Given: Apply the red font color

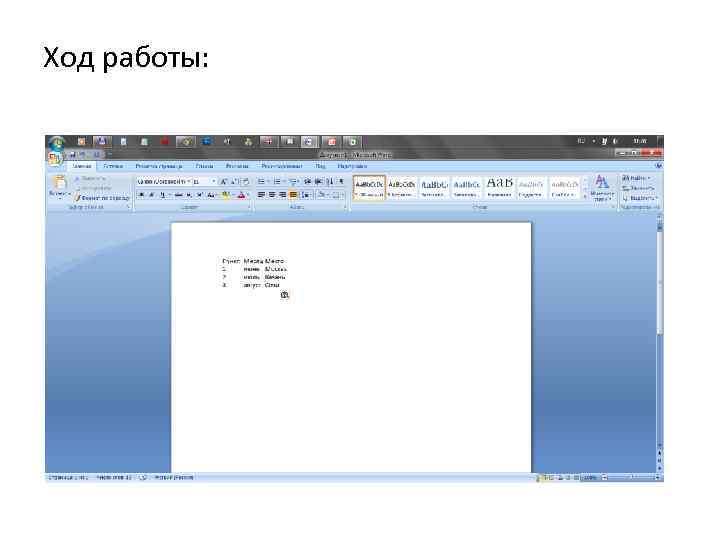Looking at the screenshot, I should (242, 195).
